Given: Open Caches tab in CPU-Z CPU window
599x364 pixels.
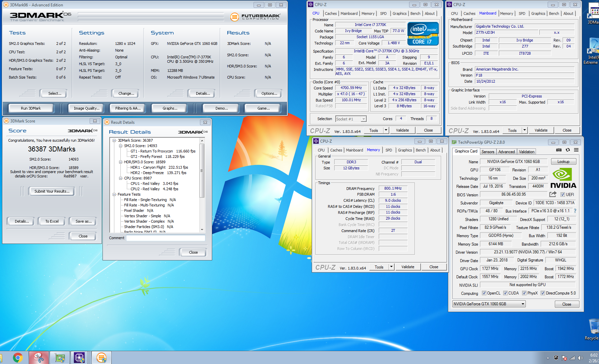Looking at the screenshot, I should pos(331,13).
